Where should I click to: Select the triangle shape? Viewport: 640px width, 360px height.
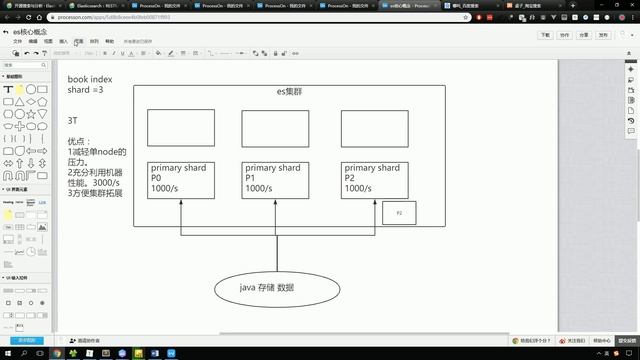pyautogui.click(x=20, y=102)
